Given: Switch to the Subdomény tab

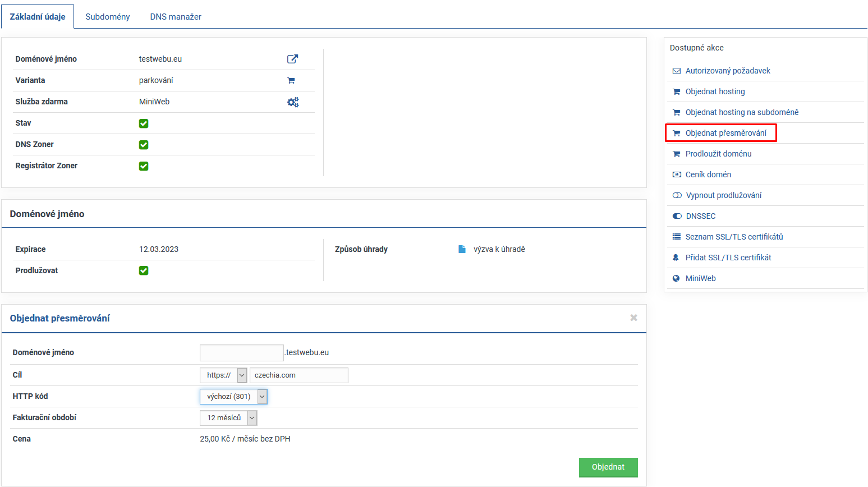Looking at the screenshot, I should (108, 17).
